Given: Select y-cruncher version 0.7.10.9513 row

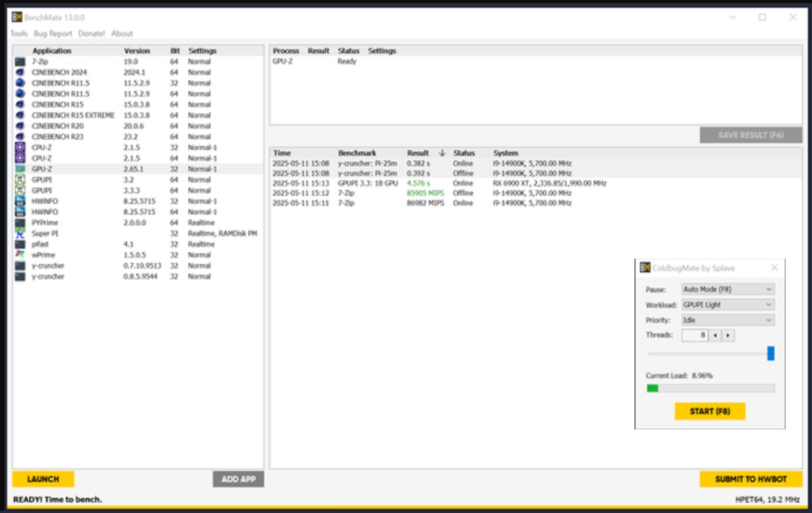Looking at the screenshot, I should coord(138,266).
